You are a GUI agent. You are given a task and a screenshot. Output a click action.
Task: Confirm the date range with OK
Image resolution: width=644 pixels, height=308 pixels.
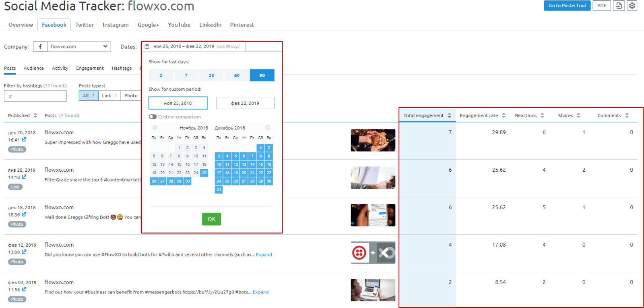click(x=212, y=219)
